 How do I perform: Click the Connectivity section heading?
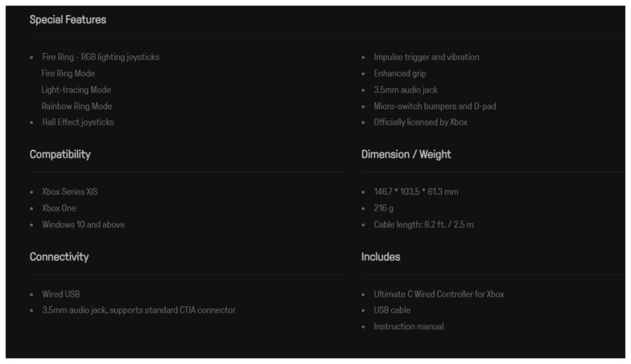[x=59, y=257]
